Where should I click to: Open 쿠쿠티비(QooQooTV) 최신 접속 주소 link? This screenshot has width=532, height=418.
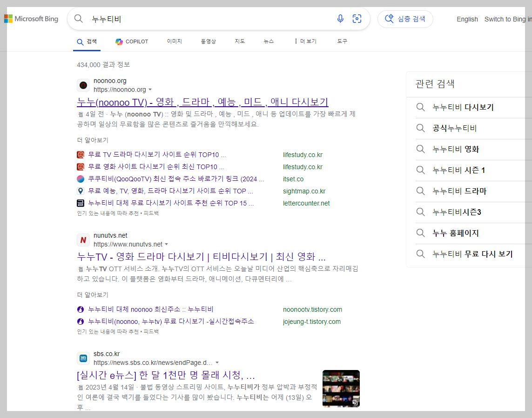point(176,179)
